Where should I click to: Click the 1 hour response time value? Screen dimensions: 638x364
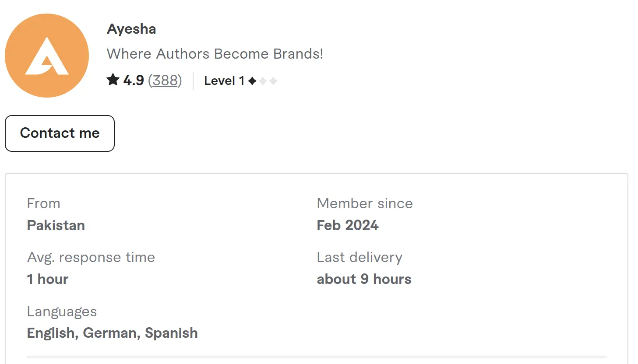pyautogui.click(x=48, y=279)
